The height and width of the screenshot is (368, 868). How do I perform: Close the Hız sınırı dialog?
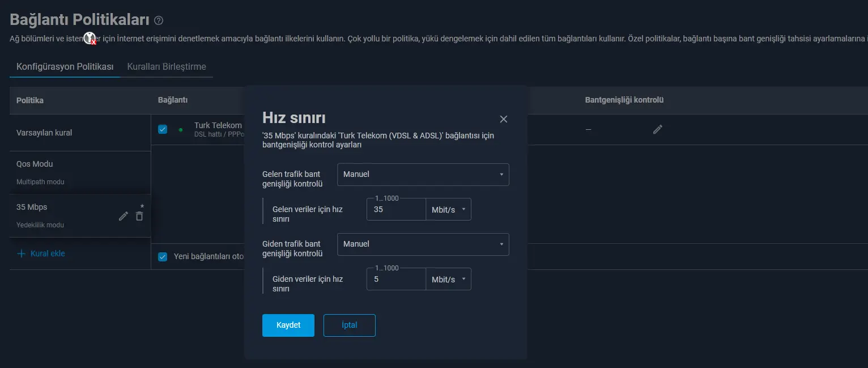(x=504, y=119)
